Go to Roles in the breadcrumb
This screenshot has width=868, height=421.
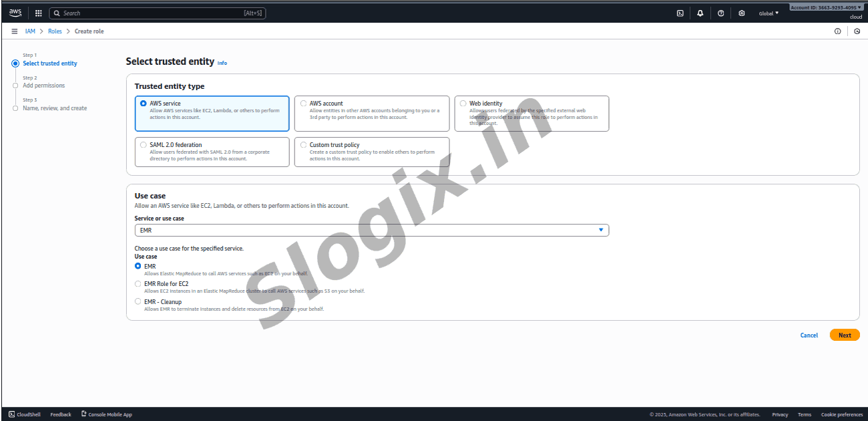[x=55, y=31]
